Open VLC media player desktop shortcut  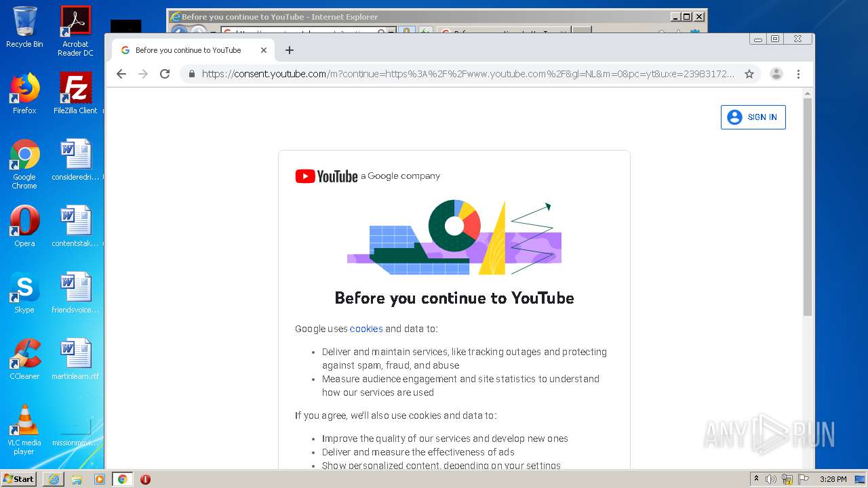click(x=24, y=430)
